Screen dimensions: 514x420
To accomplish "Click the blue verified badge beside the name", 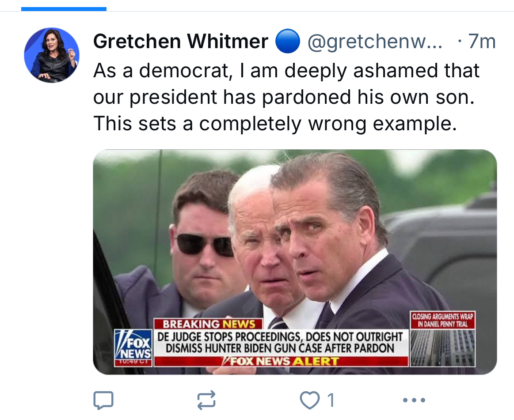I will [x=288, y=42].
